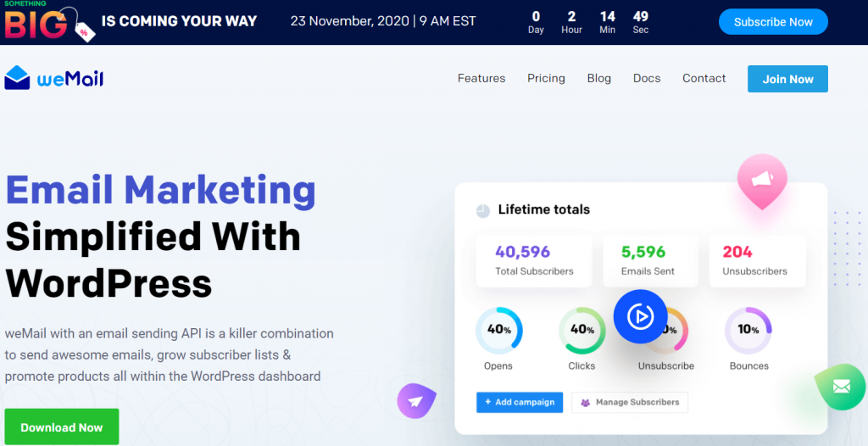Click the weMail envelope logo icon
This screenshot has height=446, width=868.
tap(17, 78)
